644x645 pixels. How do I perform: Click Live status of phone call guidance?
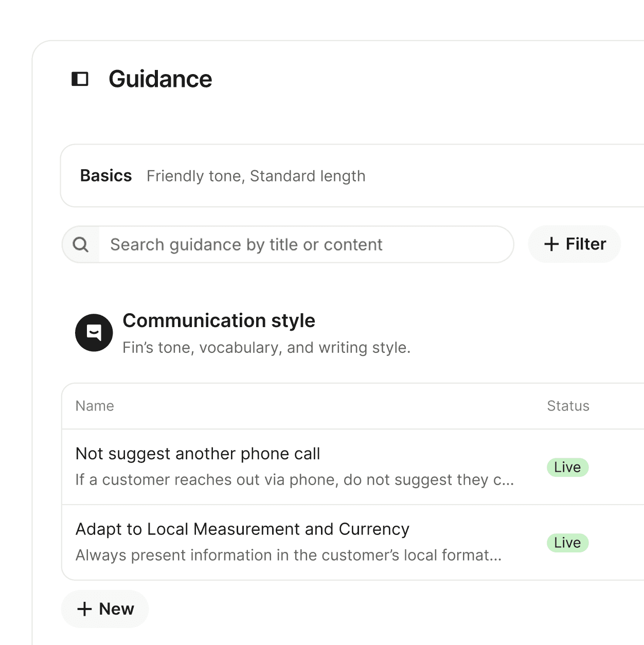coord(567,467)
